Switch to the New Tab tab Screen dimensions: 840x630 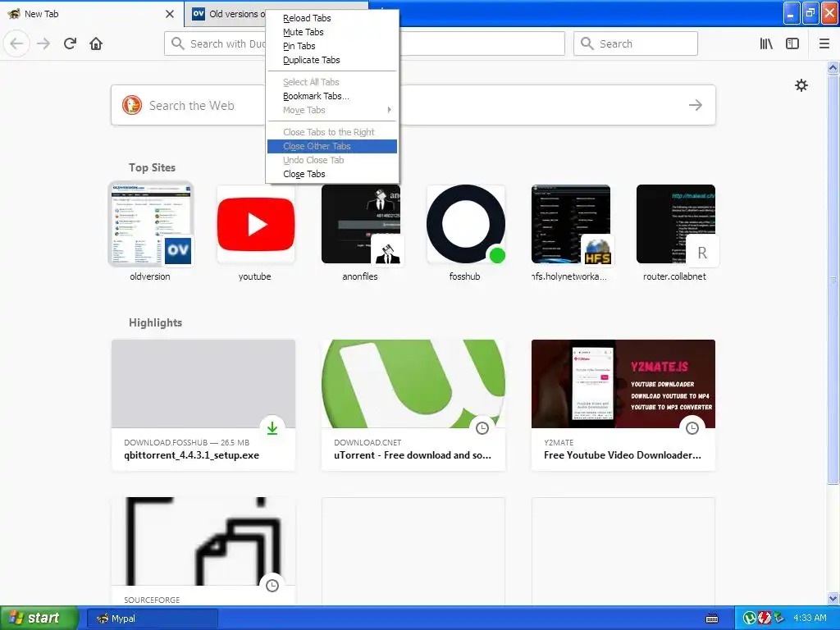pos(91,14)
